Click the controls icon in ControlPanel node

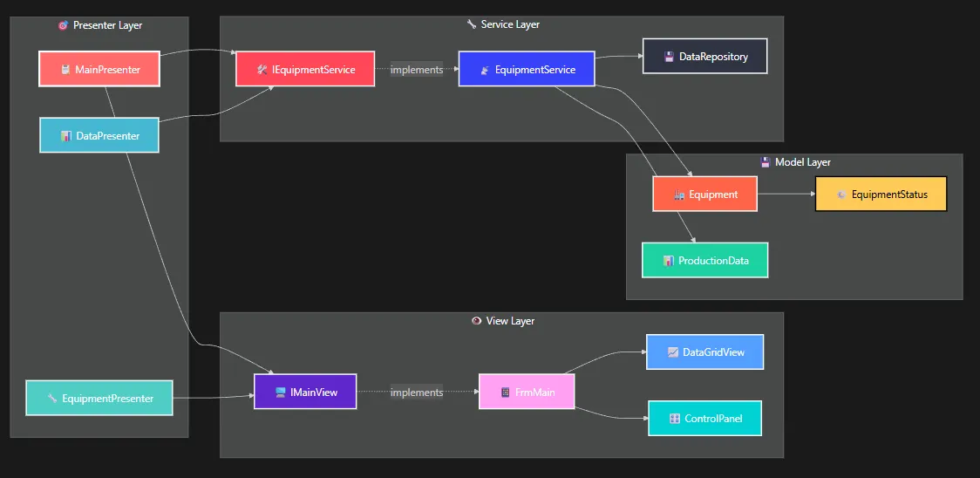point(674,420)
